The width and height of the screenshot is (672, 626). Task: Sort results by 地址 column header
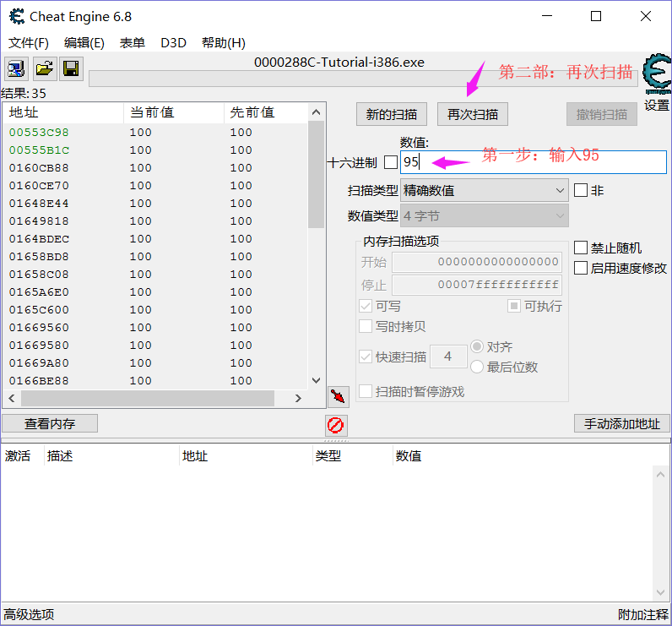63,112
